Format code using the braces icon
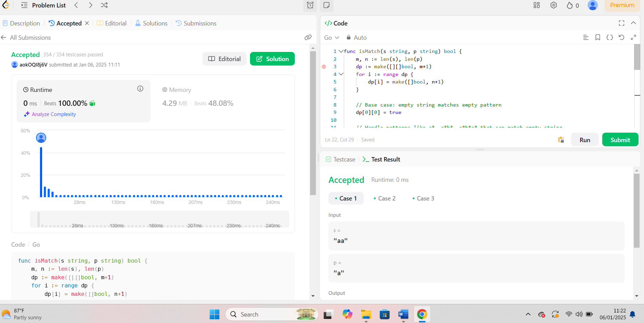This screenshot has height=323, width=644. click(x=610, y=37)
